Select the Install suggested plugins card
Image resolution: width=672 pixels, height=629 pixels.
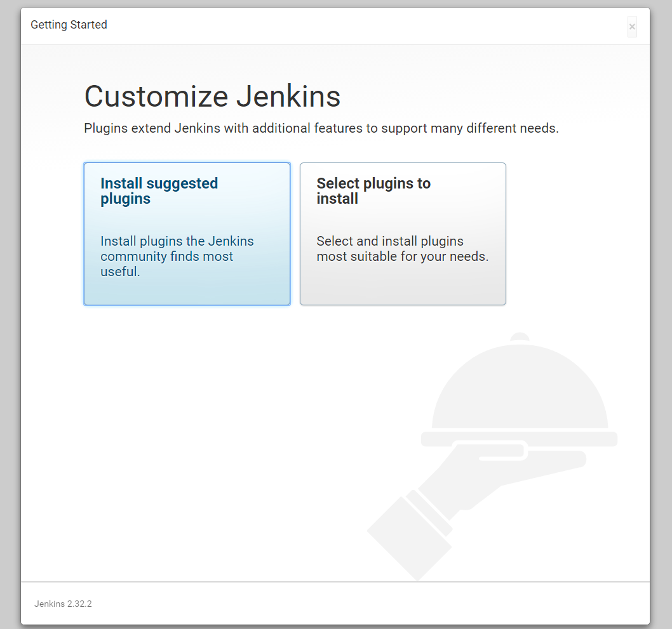pyautogui.click(x=187, y=234)
